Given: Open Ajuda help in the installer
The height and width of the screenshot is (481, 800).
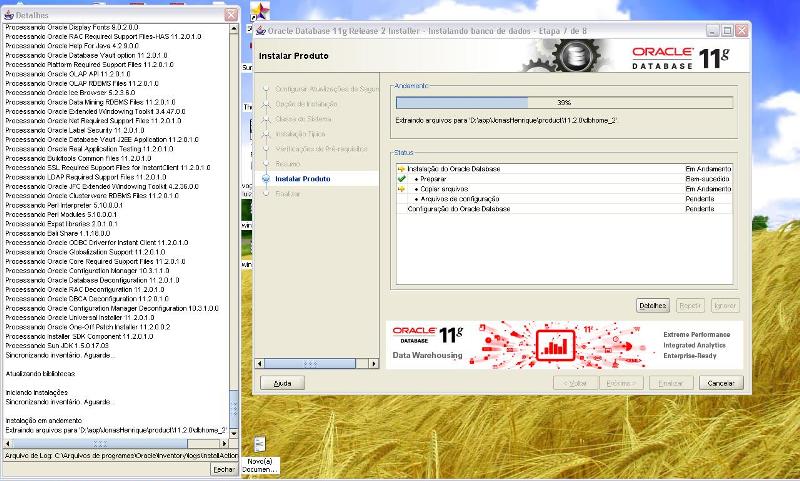Looking at the screenshot, I should (283, 383).
